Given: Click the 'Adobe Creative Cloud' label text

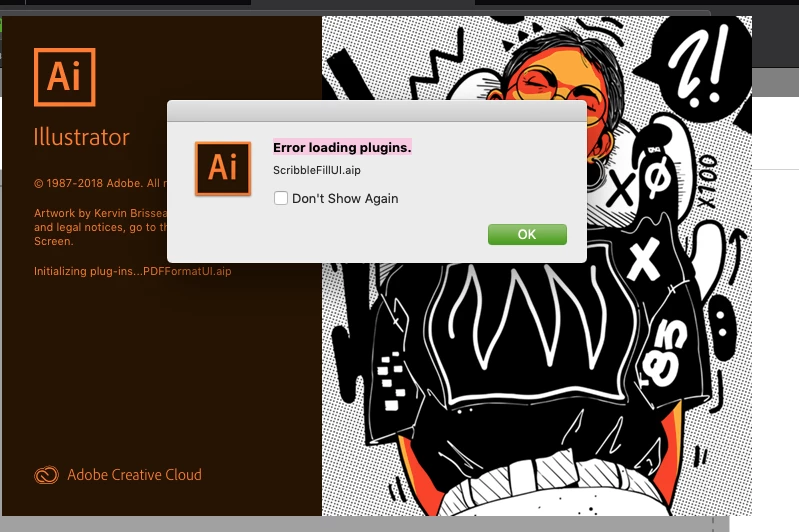Looking at the screenshot, I should coord(135,475).
